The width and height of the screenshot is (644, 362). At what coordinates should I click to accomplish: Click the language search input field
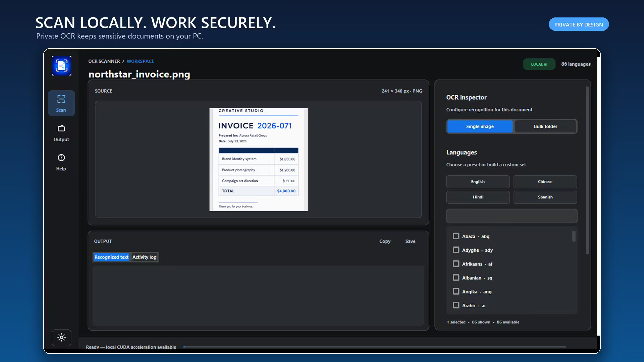[x=512, y=216]
